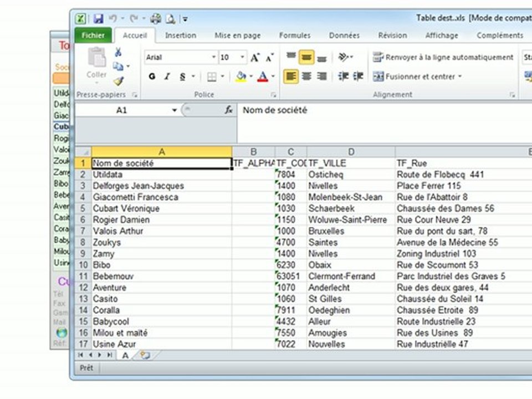The width and height of the screenshot is (532, 399).
Task: Click Renvoyer à la ligne automatiquement
Action: [x=443, y=57]
